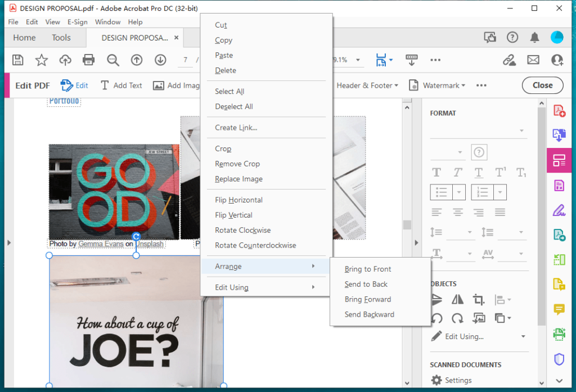Choose Send to Back from submenu

(x=366, y=284)
